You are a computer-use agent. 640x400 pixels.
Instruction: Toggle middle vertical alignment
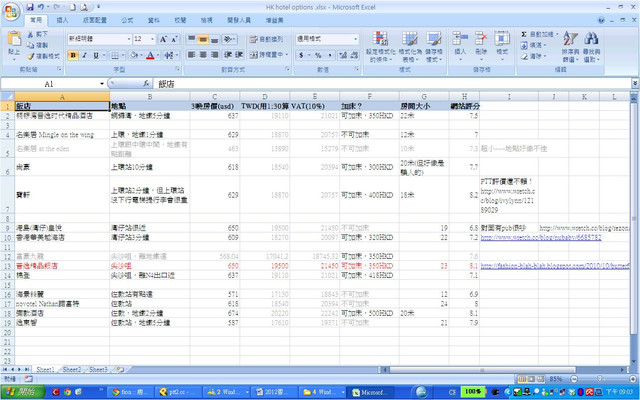tap(203, 39)
